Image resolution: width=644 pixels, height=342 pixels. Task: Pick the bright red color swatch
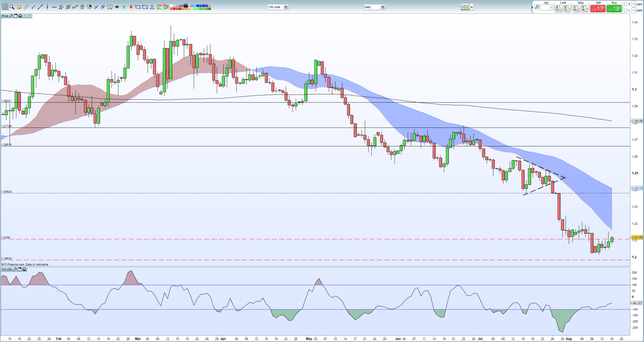[174, 9]
